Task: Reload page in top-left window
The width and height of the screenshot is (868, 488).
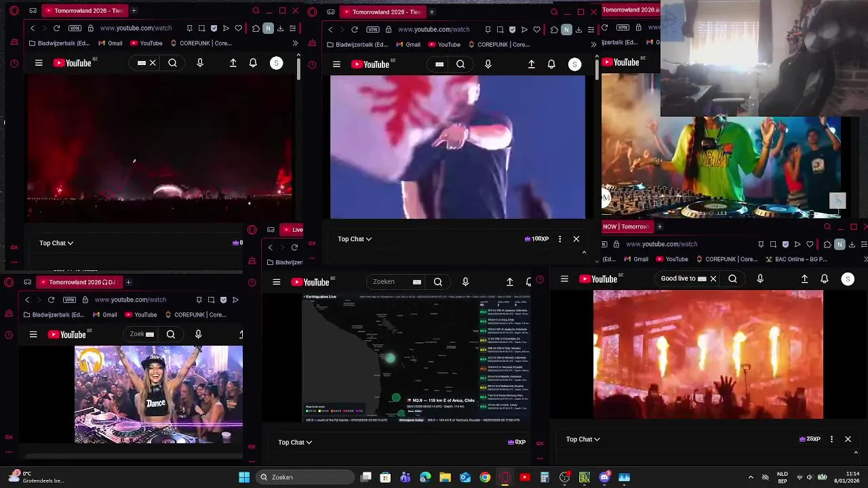Action: pyautogui.click(x=56, y=28)
